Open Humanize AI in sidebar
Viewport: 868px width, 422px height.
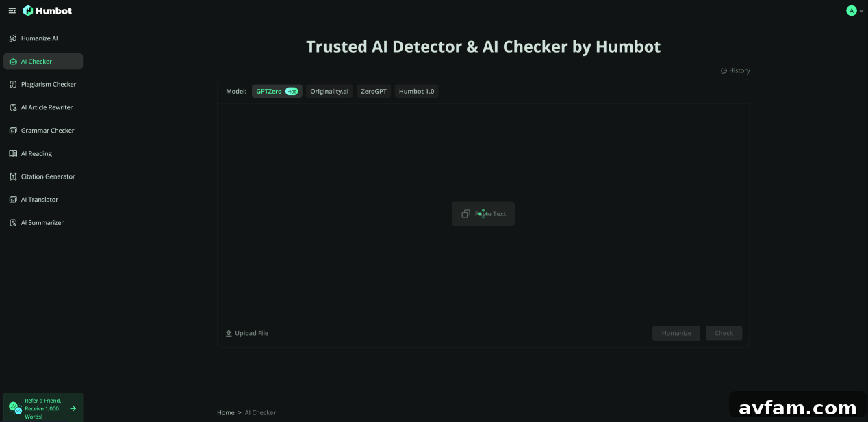tap(43, 38)
